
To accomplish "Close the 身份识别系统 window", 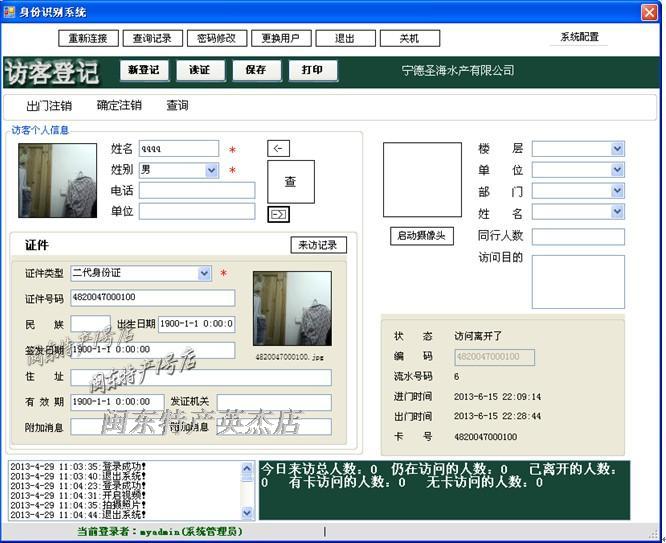I will click(x=649, y=12).
